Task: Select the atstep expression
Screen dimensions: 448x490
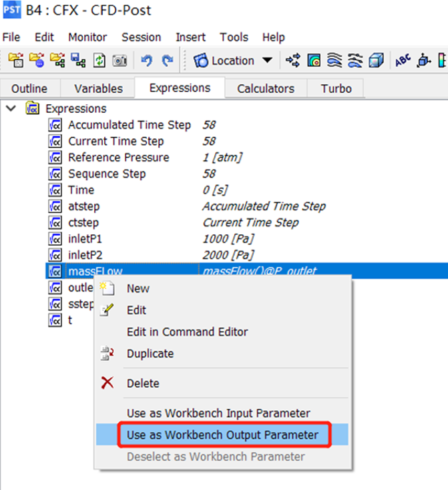Action: click(83, 206)
